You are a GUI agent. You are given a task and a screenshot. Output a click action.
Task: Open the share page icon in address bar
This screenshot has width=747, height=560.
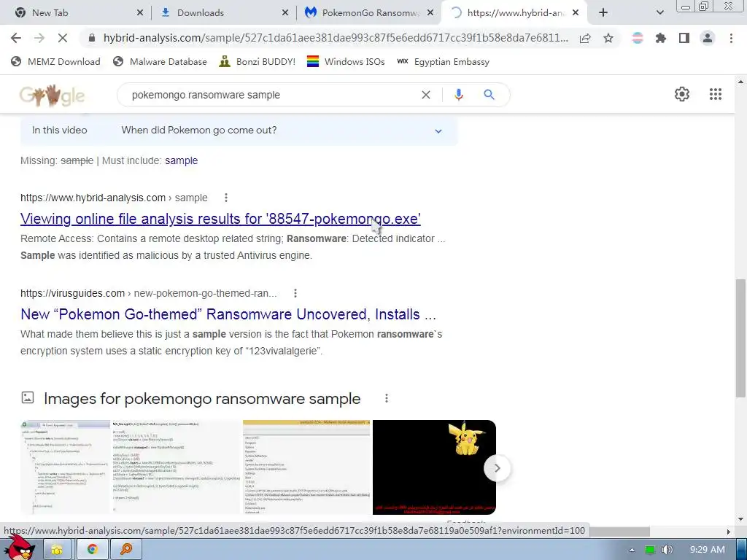tap(585, 38)
